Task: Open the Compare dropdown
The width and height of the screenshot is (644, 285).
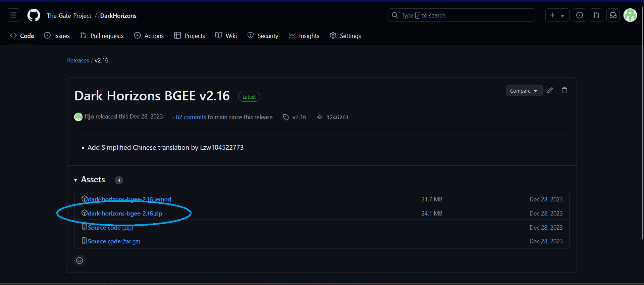Action: (x=524, y=91)
